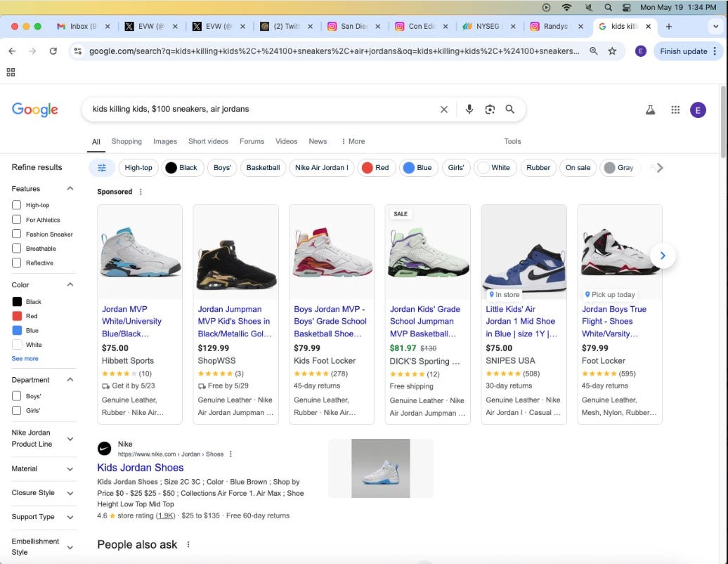Screen dimensions: 728x564
Task: Bookmark this page with star icon
Action: [x=612, y=51]
